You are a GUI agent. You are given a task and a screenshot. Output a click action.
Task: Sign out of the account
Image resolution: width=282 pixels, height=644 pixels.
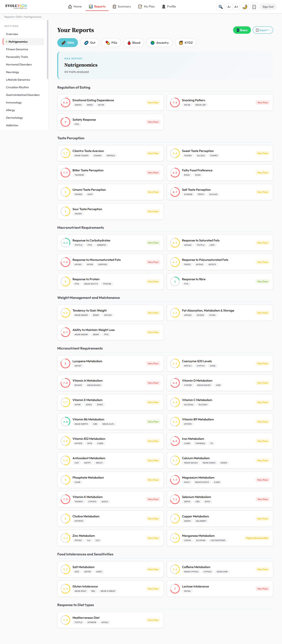coord(268,7)
